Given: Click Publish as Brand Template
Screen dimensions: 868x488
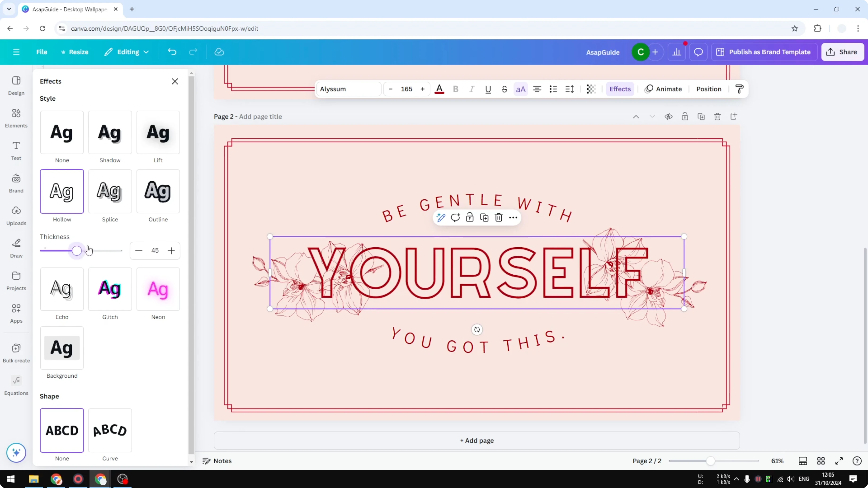Looking at the screenshot, I should coord(764,52).
